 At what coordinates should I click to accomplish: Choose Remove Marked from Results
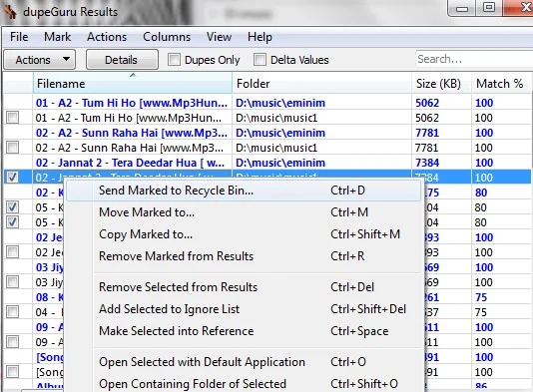[x=244, y=256]
